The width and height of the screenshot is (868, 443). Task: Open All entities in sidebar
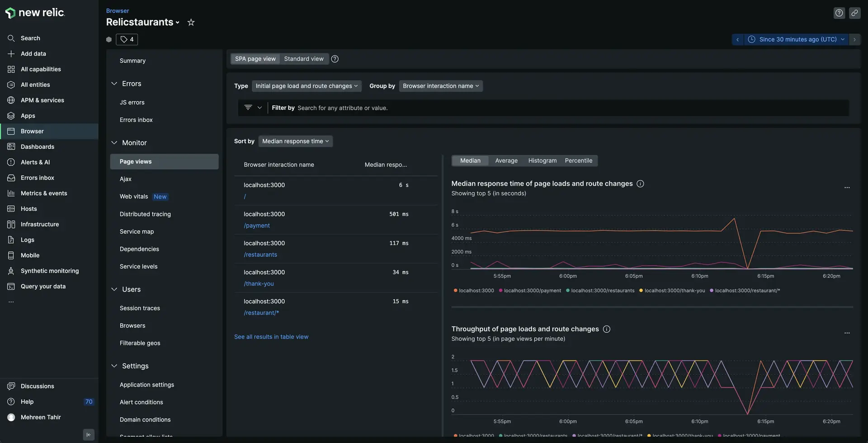35,85
